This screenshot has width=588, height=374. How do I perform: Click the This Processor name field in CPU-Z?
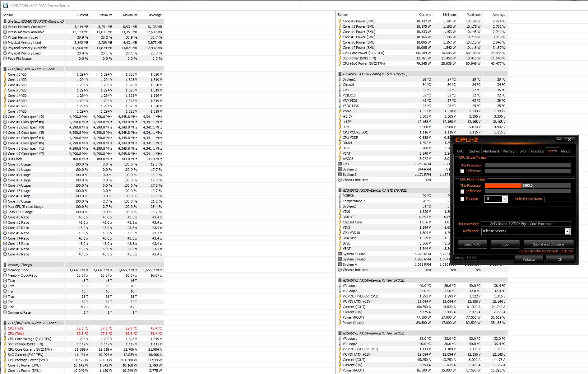[526, 224]
